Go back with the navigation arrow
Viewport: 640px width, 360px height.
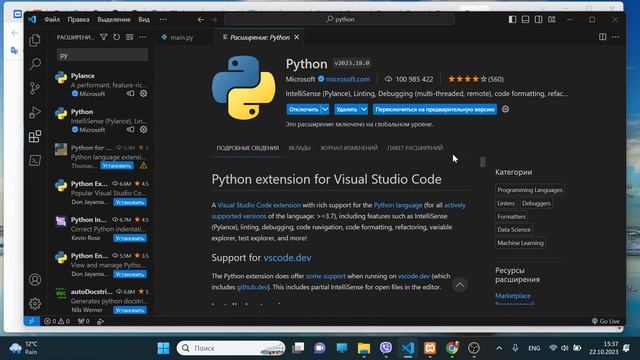(200, 19)
